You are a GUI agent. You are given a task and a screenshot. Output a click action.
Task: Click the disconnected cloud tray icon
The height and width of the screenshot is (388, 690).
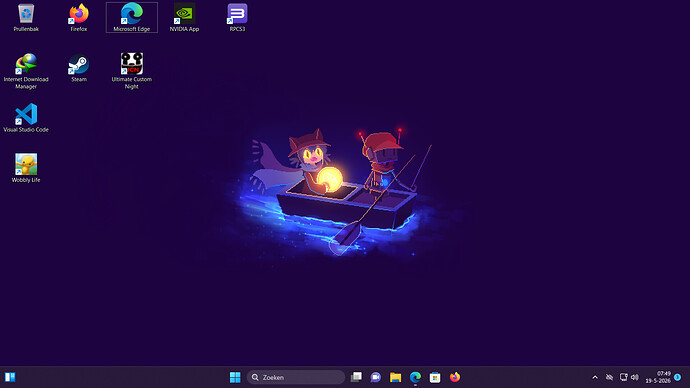point(609,377)
